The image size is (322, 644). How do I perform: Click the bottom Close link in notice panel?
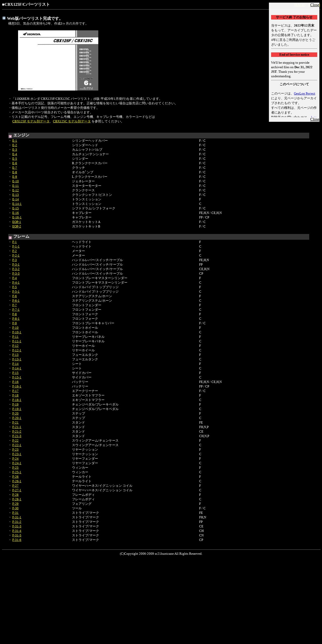click(x=315, y=119)
